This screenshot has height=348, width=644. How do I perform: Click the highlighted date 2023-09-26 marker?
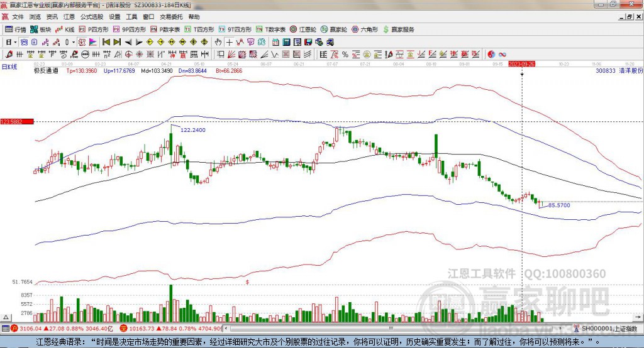point(521,64)
